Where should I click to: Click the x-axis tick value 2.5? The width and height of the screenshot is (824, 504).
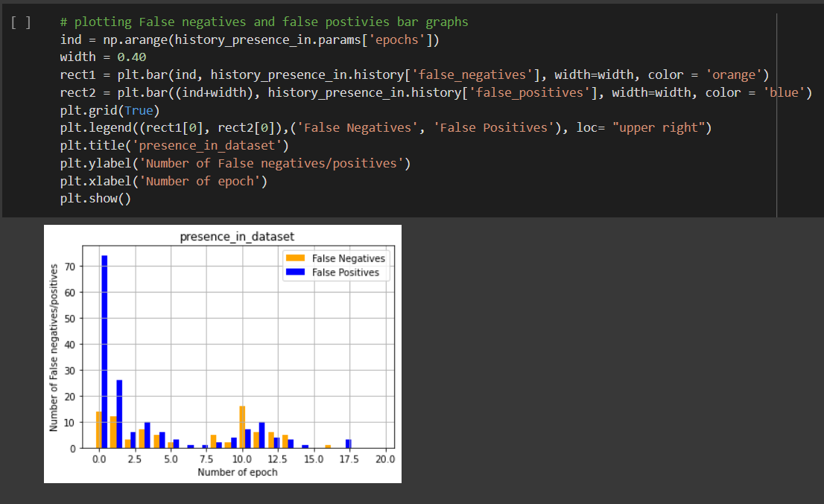click(135, 459)
